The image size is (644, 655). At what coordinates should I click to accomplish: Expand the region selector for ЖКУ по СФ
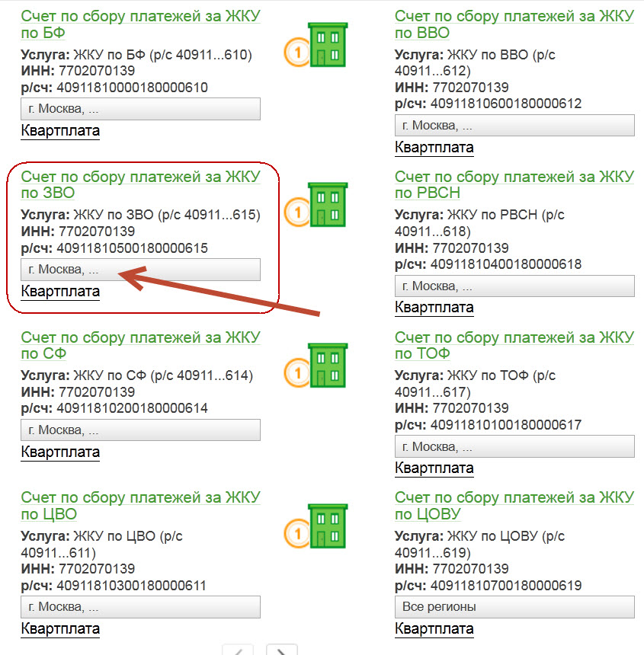pyautogui.click(x=140, y=430)
